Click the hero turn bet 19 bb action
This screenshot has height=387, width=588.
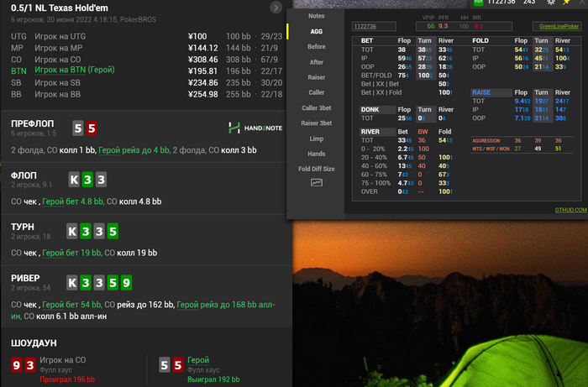[72, 253]
